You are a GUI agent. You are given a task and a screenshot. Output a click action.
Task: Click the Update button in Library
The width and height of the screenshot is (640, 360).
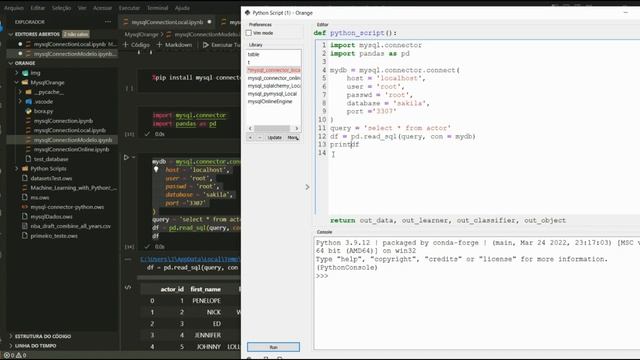275,138
